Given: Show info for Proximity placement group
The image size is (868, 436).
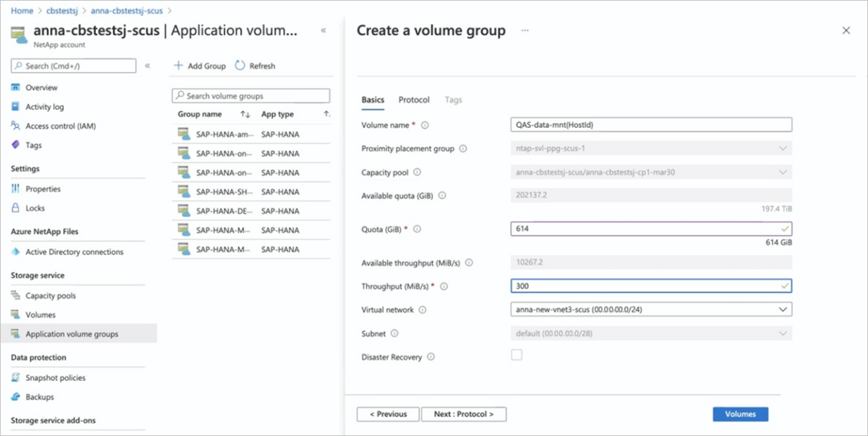Looking at the screenshot, I should [x=463, y=149].
